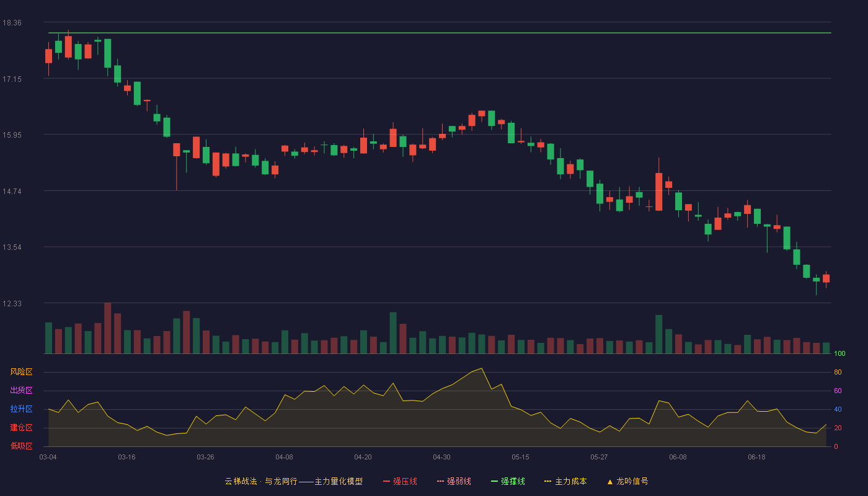Screen dimensions: 868x496
Task: Click the blue 40 indicator scale label
Action: [x=838, y=409]
